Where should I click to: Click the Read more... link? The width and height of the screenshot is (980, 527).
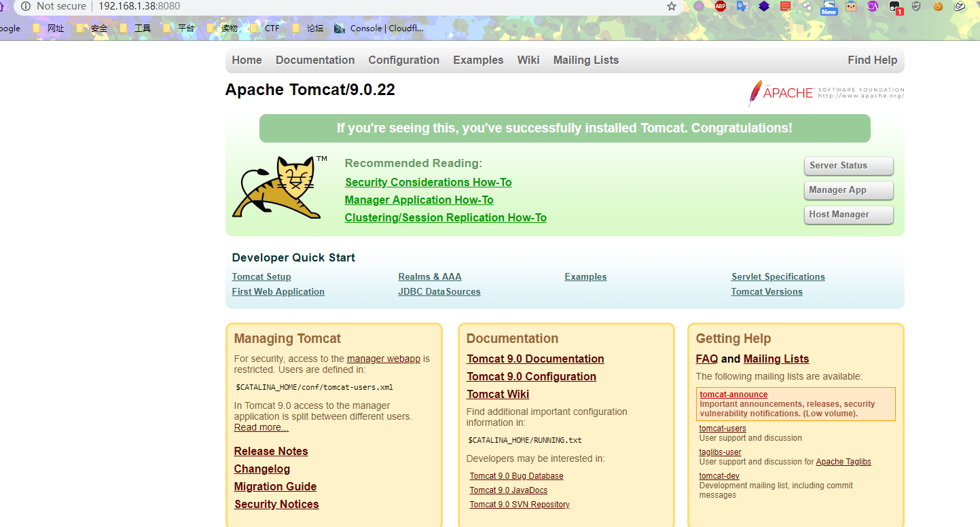261,427
